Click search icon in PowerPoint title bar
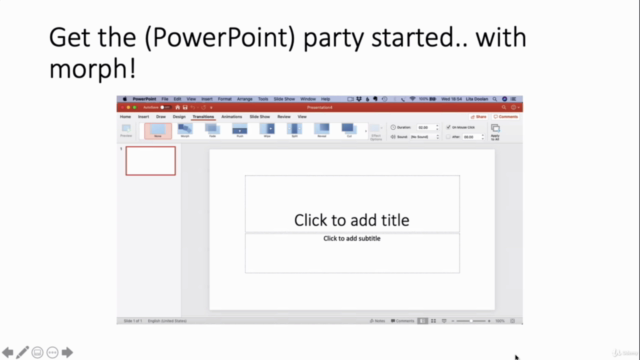The height and width of the screenshot is (360, 640). (x=504, y=107)
